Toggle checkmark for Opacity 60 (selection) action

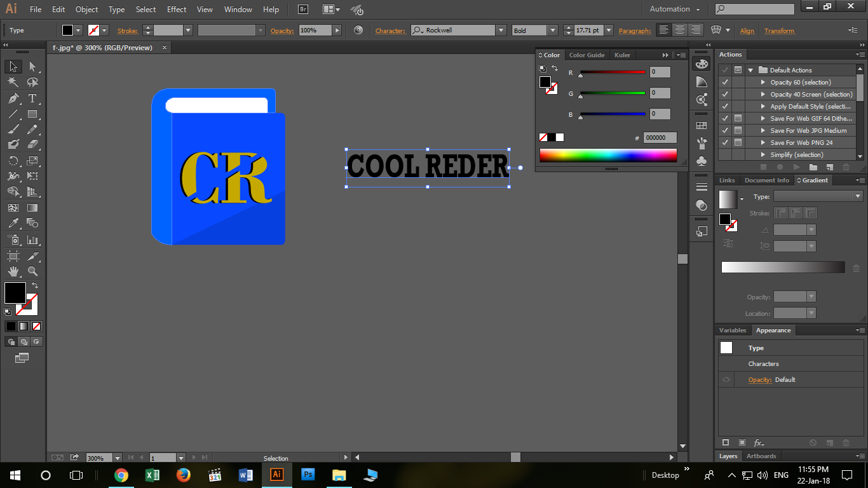click(x=725, y=83)
